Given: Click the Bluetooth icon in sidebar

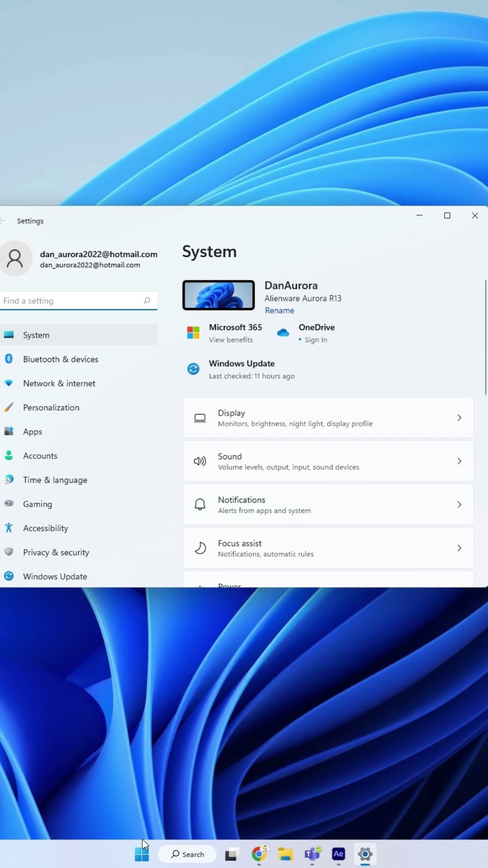Looking at the screenshot, I should click(9, 359).
